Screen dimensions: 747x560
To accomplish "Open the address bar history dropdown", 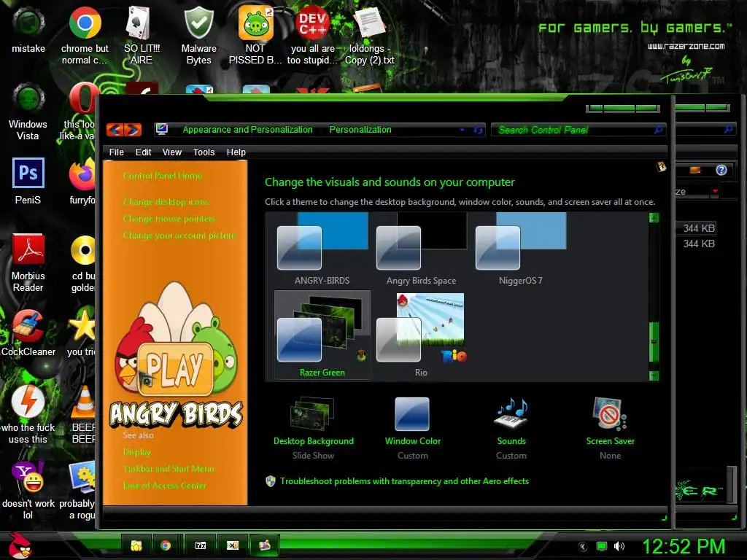I will pyautogui.click(x=462, y=130).
